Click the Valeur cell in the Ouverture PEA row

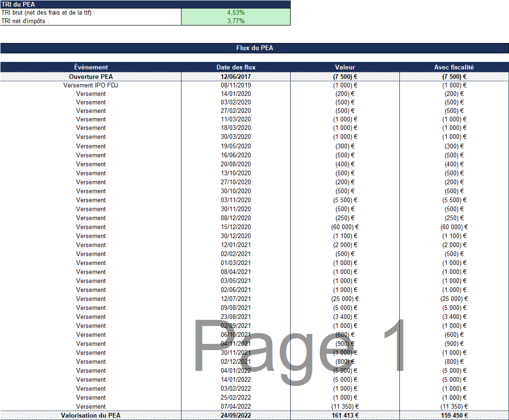pyautogui.click(x=345, y=77)
